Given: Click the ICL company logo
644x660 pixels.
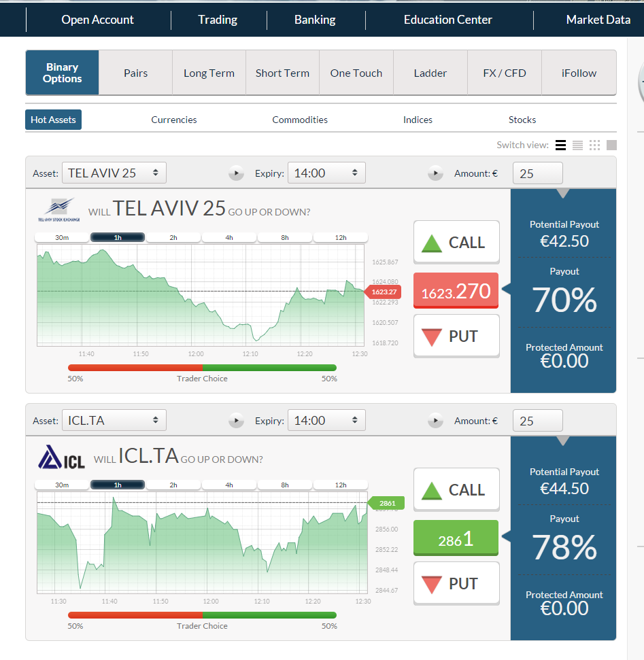Looking at the screenshot, I should (x=61, y=457).
